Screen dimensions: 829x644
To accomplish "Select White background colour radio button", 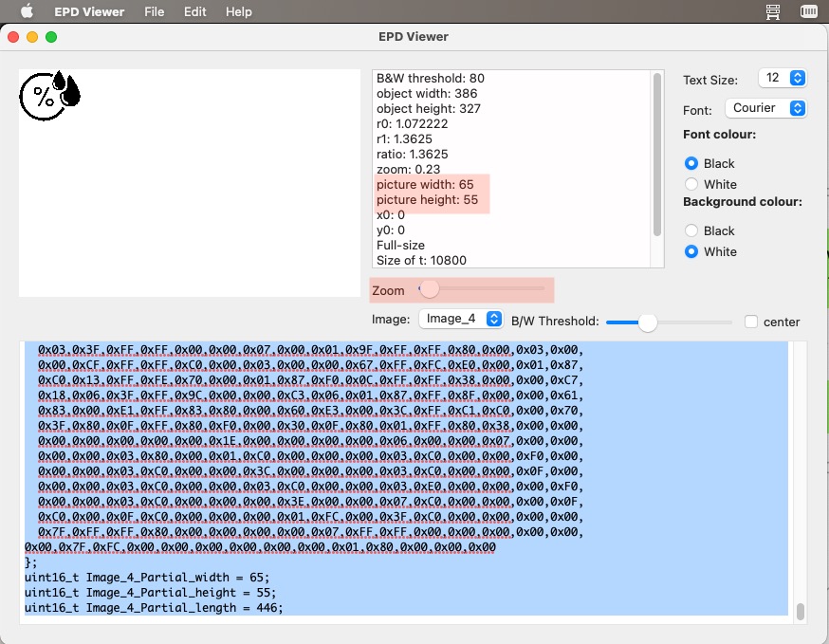I will (x=691, y=251).
